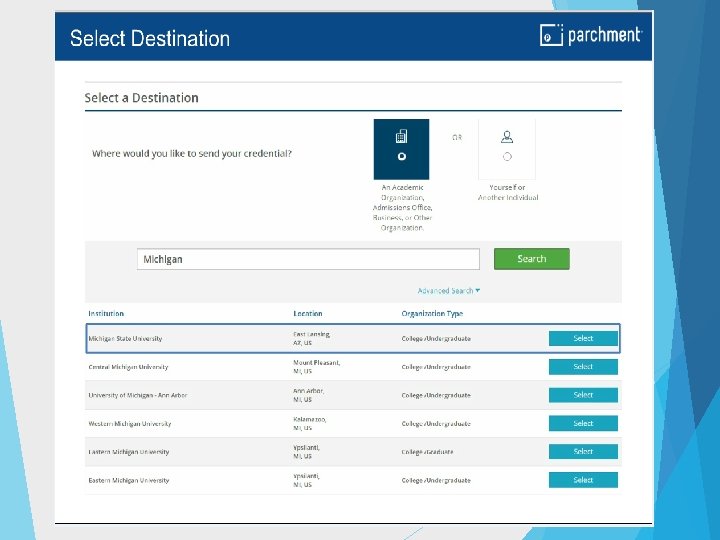Select Central Michigan University destination
This screenshot has height=540, width=720.
[x=583, y=367]
